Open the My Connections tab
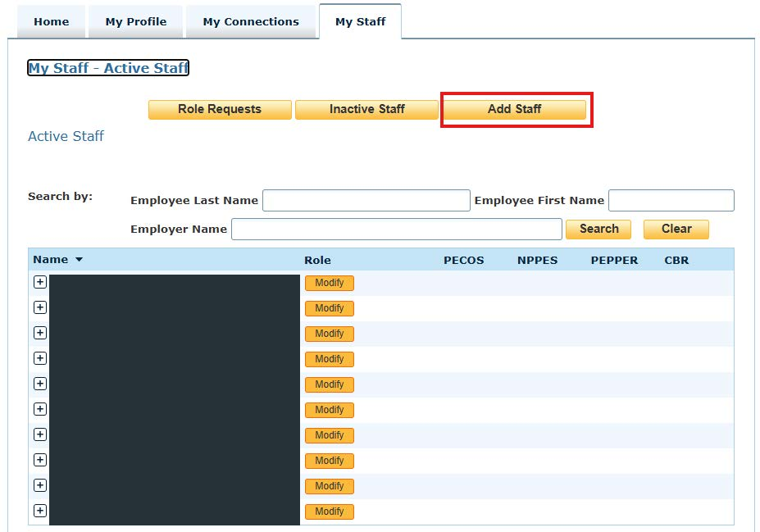The width and height of the screenshot is (760, 532). click(251, 22)
